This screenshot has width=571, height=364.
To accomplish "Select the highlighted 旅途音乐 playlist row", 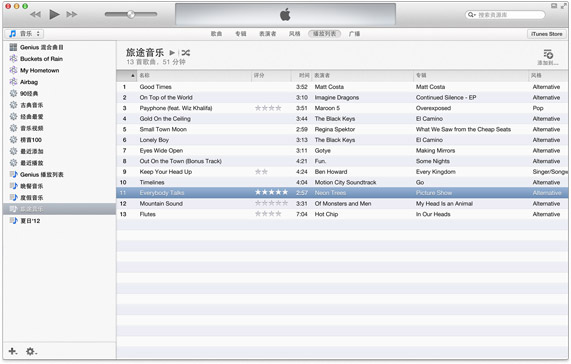I will pyautogui.click(x=59, y=209).
